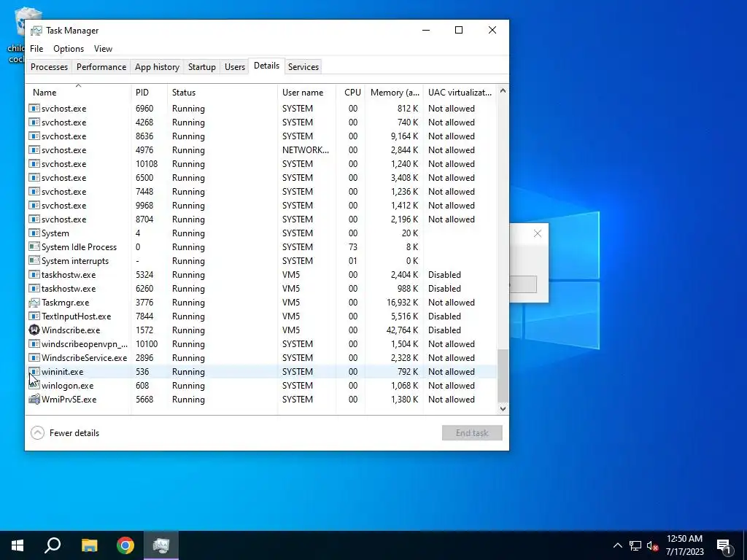Sort by the CPU column header

(351, 93)
